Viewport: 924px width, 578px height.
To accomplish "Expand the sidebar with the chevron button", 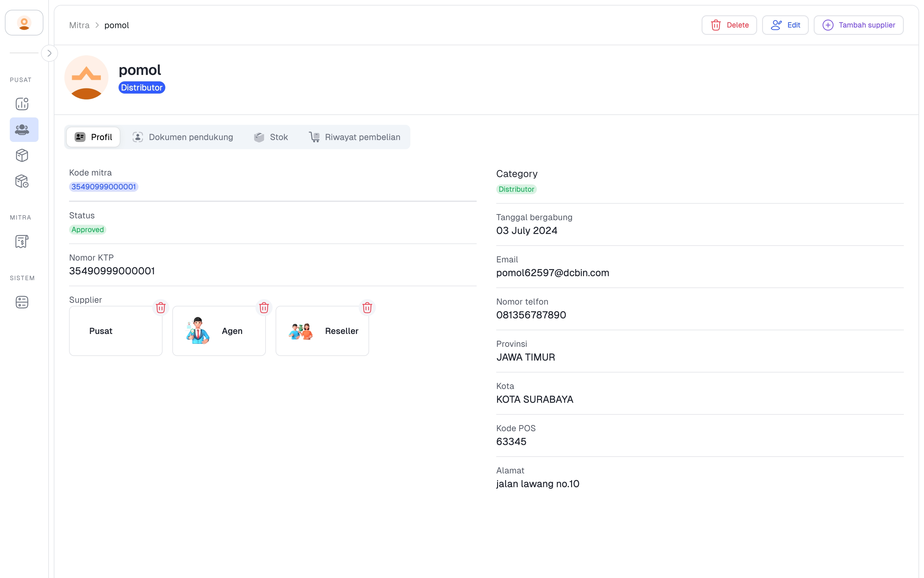I will coord(49,53).
